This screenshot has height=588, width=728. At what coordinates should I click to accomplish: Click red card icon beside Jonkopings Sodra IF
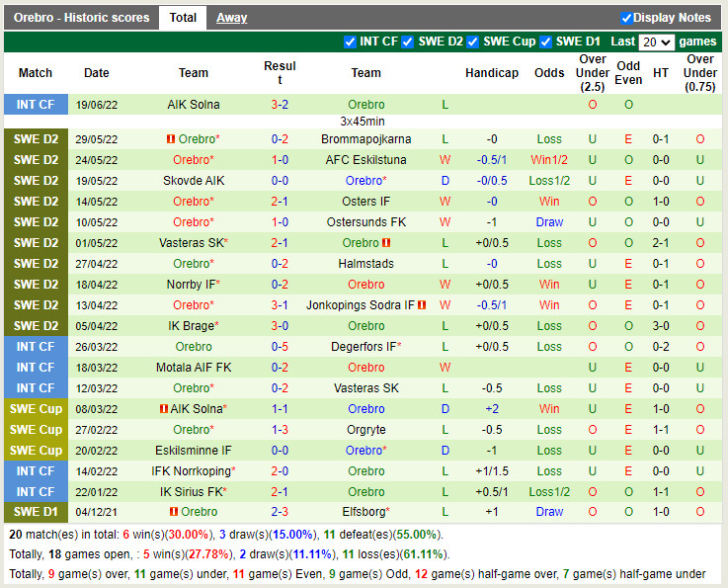coord(422,305)
